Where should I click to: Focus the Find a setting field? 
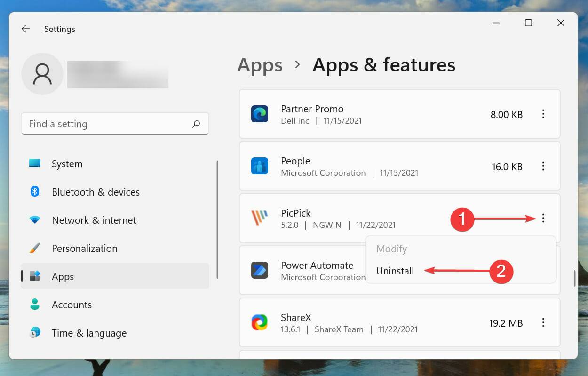(x=115, y=124)
